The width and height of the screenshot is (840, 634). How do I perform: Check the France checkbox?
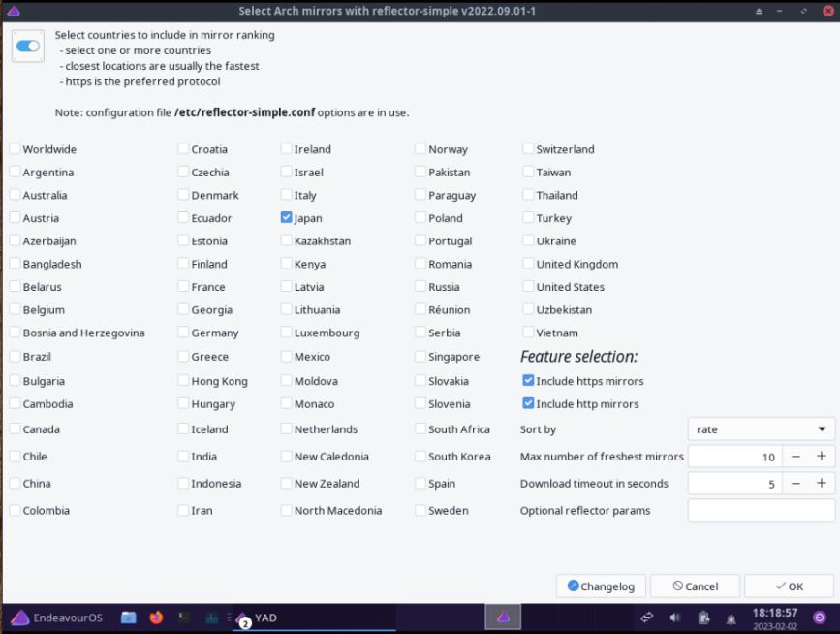coord(184,286)
